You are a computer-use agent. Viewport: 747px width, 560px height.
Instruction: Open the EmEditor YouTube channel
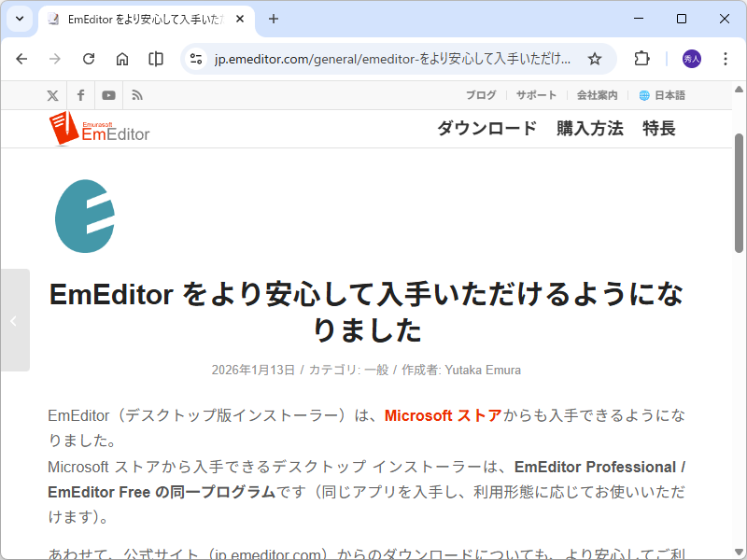pos(108,96)
